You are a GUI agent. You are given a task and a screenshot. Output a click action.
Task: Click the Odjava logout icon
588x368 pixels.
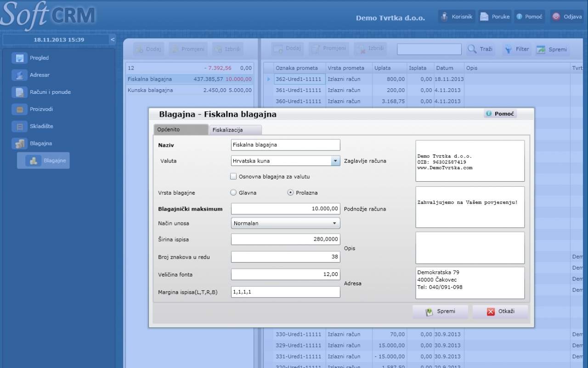point(556,17)
